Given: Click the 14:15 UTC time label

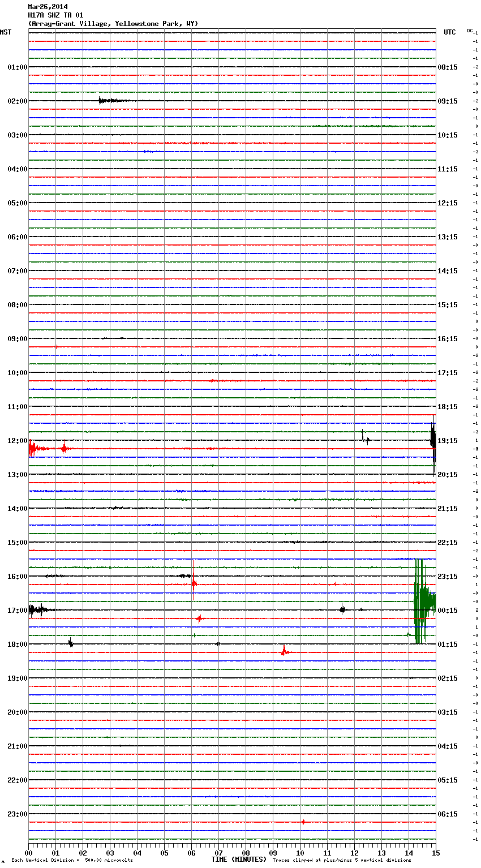Looking at the screenshot, I should click(448, 271).
